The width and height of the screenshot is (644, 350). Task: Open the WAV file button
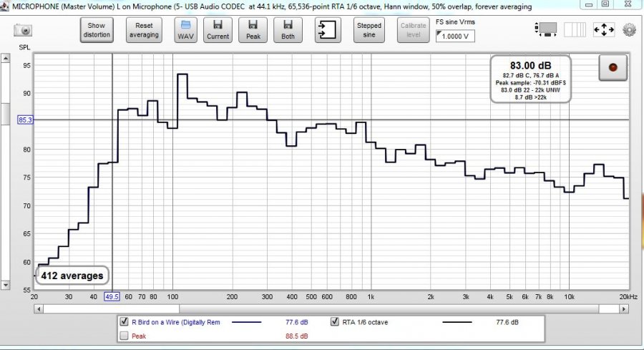[x=185, y=30]
